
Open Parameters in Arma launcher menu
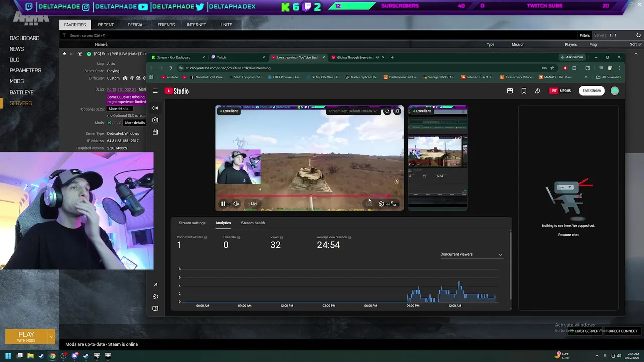[x=25, y=70]
